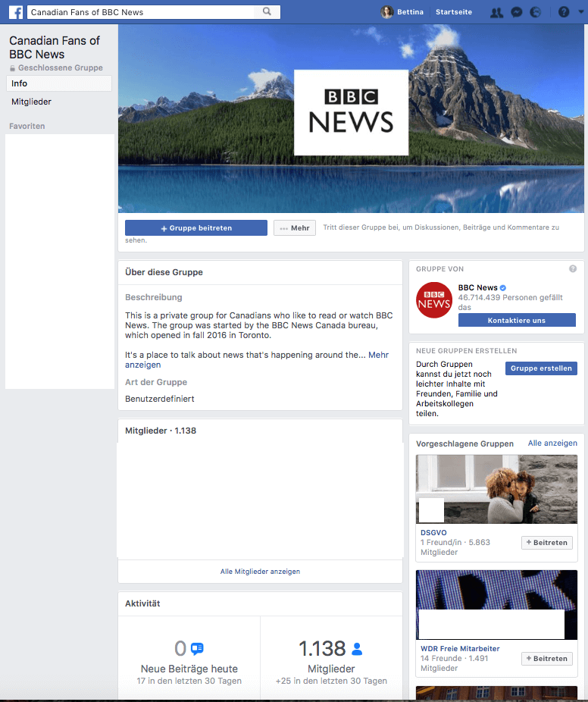
Task: Open the Mitglieder sidebar tab
Action: click(x=32, y=102)
